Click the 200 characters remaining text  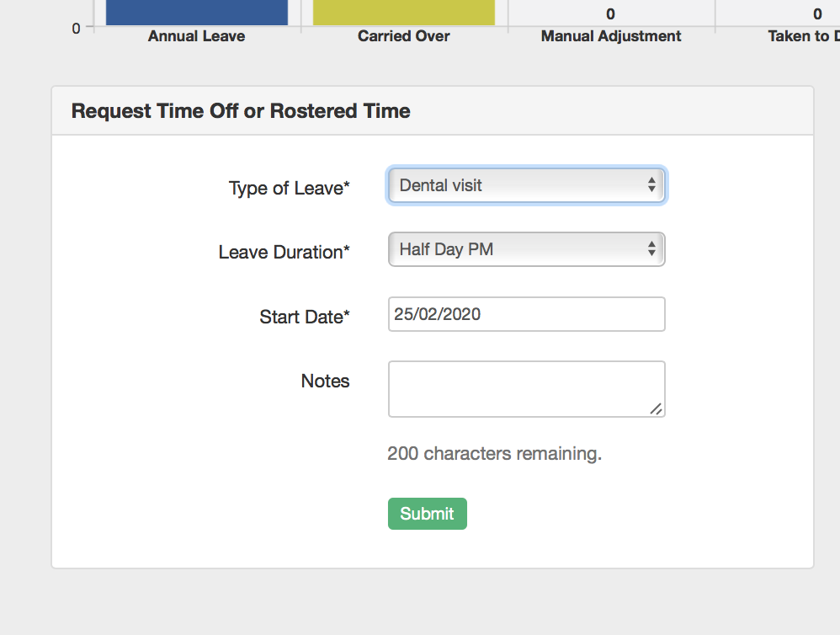coord(494,454)
